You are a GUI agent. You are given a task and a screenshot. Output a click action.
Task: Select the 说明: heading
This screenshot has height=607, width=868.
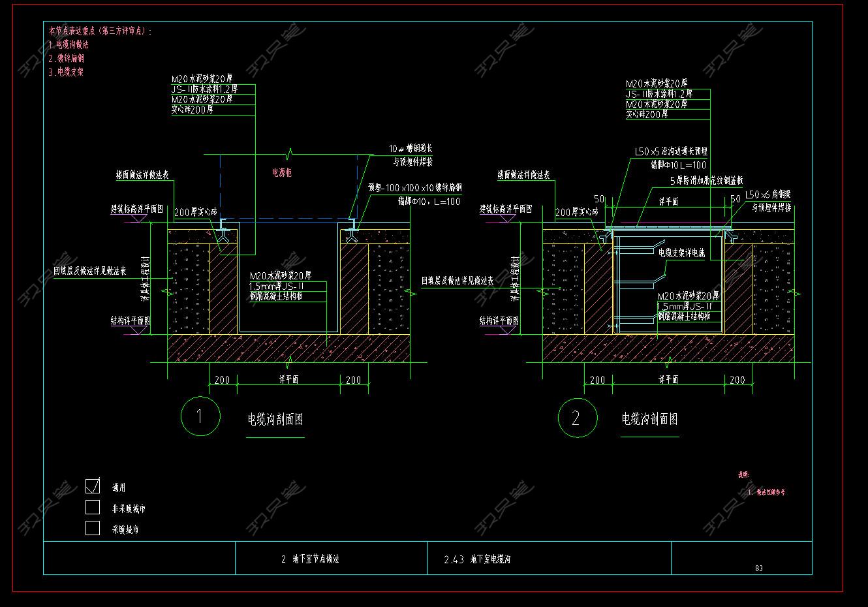[x=743, y=475]
